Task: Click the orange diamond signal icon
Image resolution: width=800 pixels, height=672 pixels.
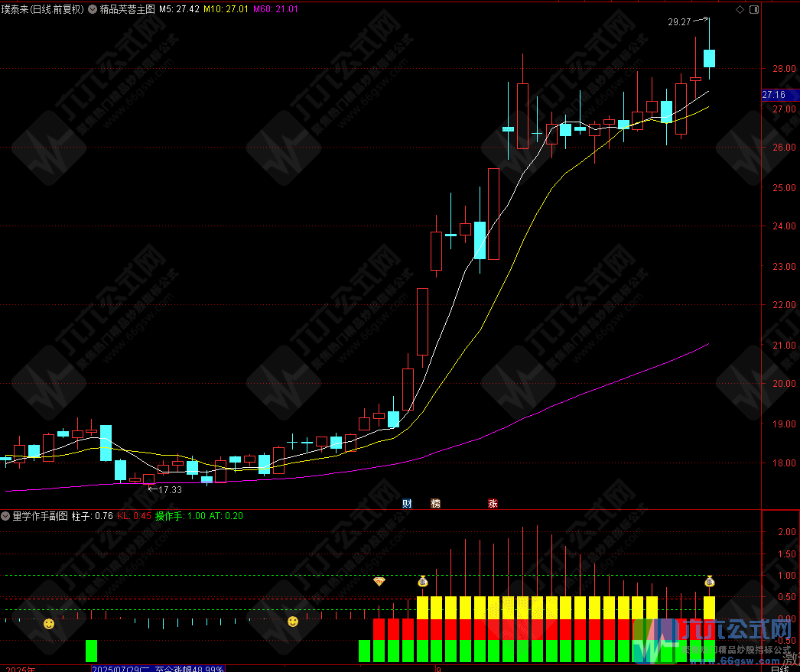Action: 379,582
